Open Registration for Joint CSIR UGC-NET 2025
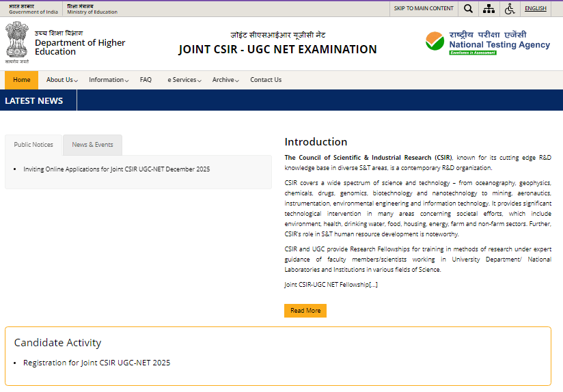The image size is (563, 392). click(96, 363)
